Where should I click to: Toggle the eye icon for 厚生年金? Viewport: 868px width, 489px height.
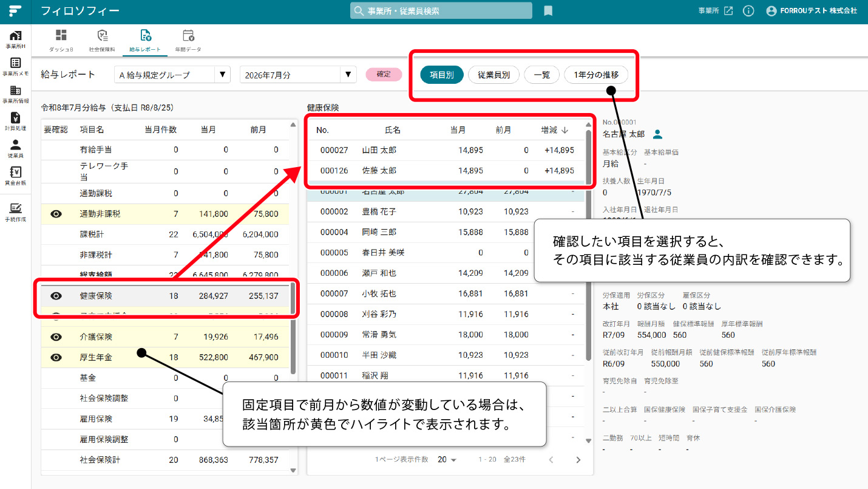coord(56,357)
